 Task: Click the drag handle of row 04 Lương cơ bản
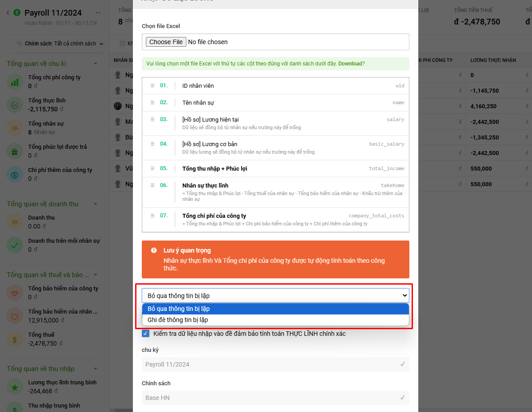[153, 144]
